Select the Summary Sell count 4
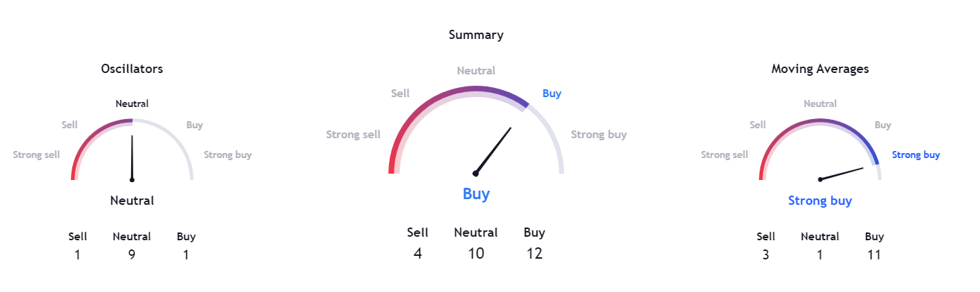The height and width of the screenshot is (292, 980). coord(418,253)
